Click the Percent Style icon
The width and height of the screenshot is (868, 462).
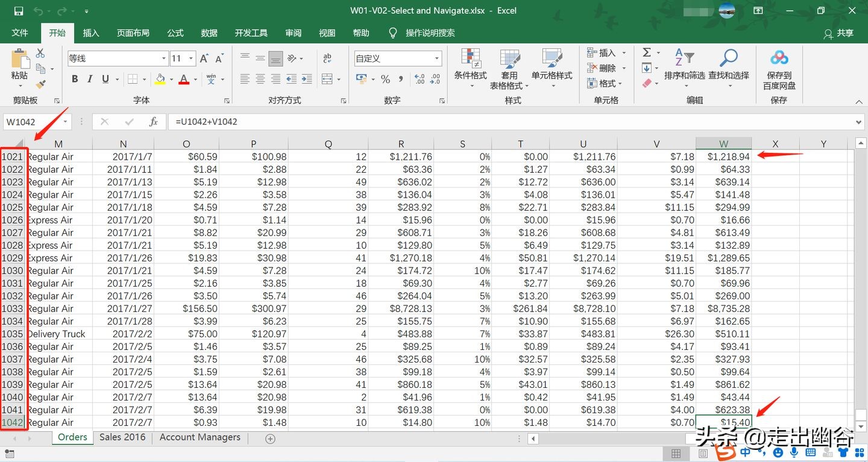coord(386,79)
